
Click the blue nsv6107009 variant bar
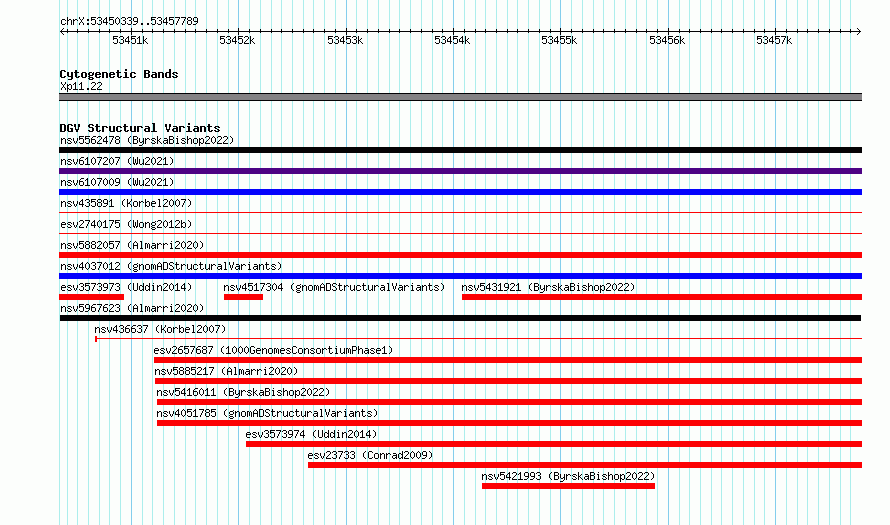tap(460, 192)
